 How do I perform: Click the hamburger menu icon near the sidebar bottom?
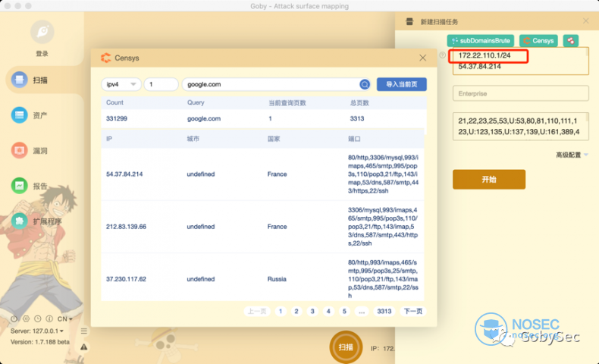click(x=84, y=331)
